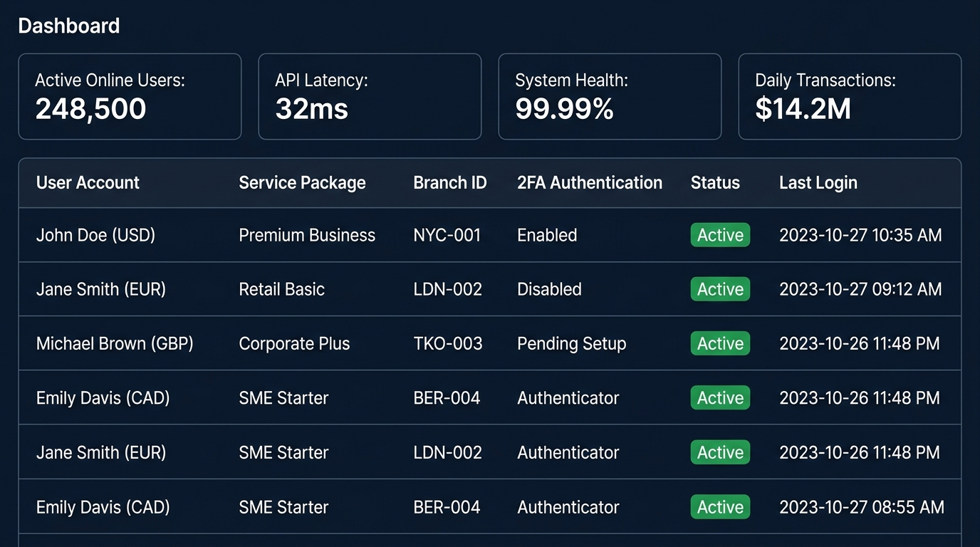Click the Pending Setup 2FA cell

pos(571,343)
